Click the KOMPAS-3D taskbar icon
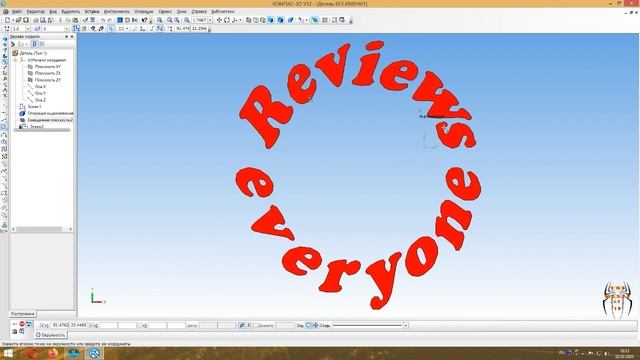640x360 pixels. pos(94,353)
